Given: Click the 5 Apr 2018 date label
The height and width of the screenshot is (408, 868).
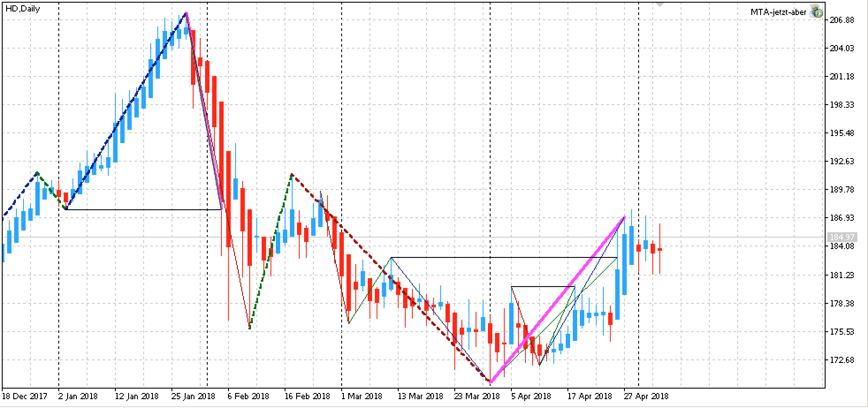Looking at the screenshot, I should click(x=532, y=396).
